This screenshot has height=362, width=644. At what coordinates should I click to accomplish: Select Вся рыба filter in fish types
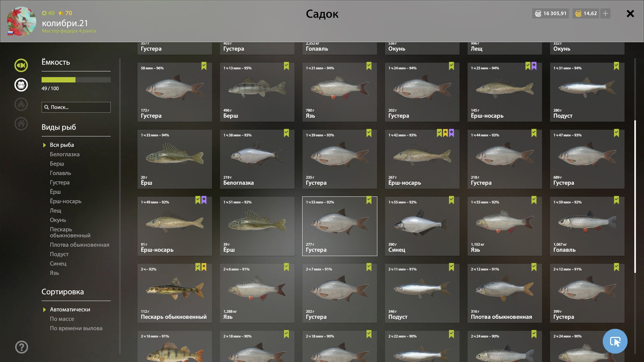point(62,145)
